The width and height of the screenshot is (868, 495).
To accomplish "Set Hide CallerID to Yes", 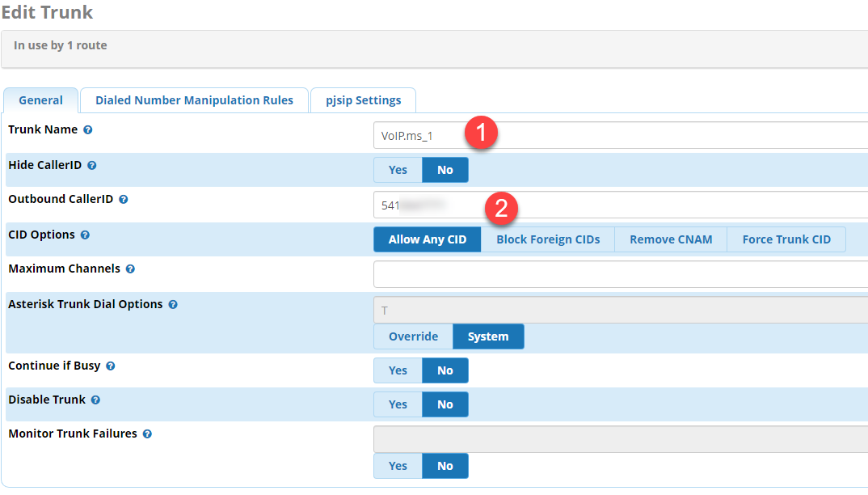I will 398,170.
